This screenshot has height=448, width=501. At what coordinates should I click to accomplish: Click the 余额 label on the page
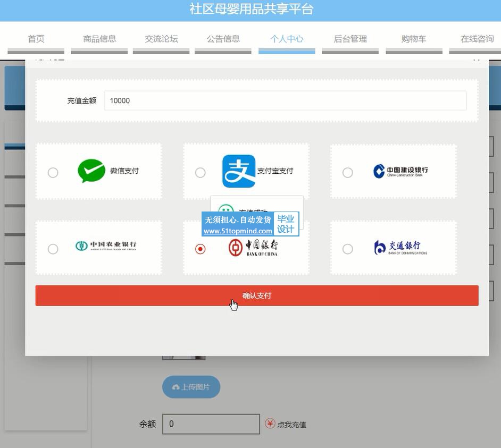click(x=148, y=424)
